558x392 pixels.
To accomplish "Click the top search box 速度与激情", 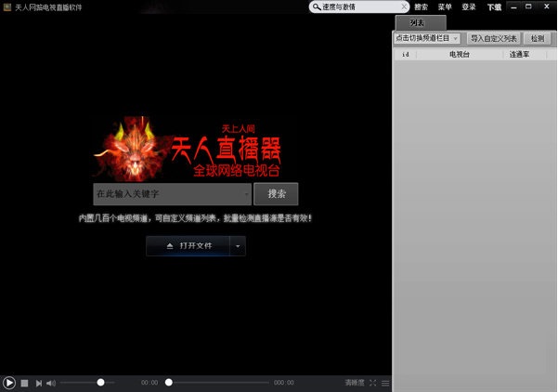I will click(x=359, y=7).
